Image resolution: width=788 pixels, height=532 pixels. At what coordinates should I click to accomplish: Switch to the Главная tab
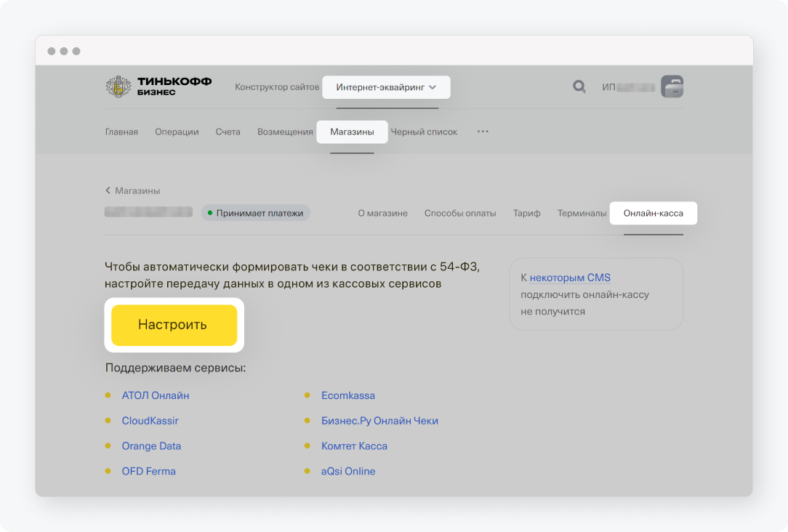(x=121, y=132)
